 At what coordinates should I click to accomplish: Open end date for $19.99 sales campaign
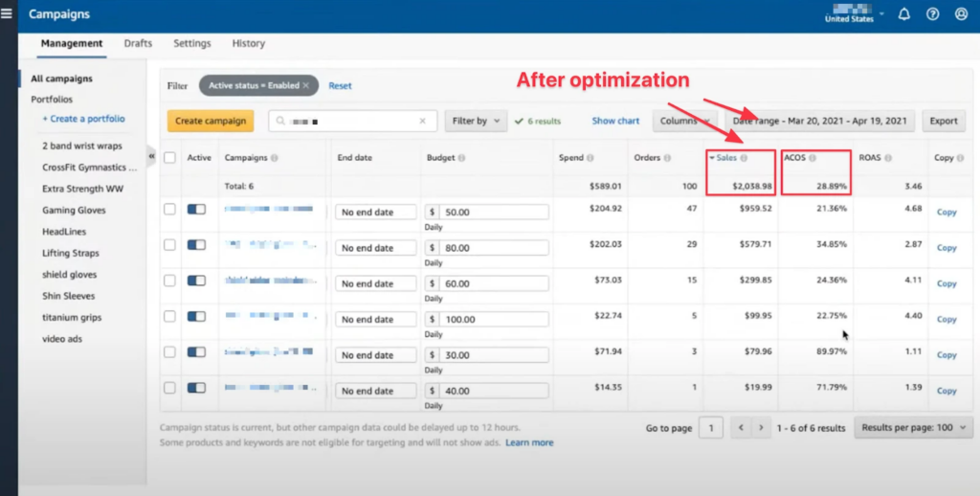(x=375, y=391)
